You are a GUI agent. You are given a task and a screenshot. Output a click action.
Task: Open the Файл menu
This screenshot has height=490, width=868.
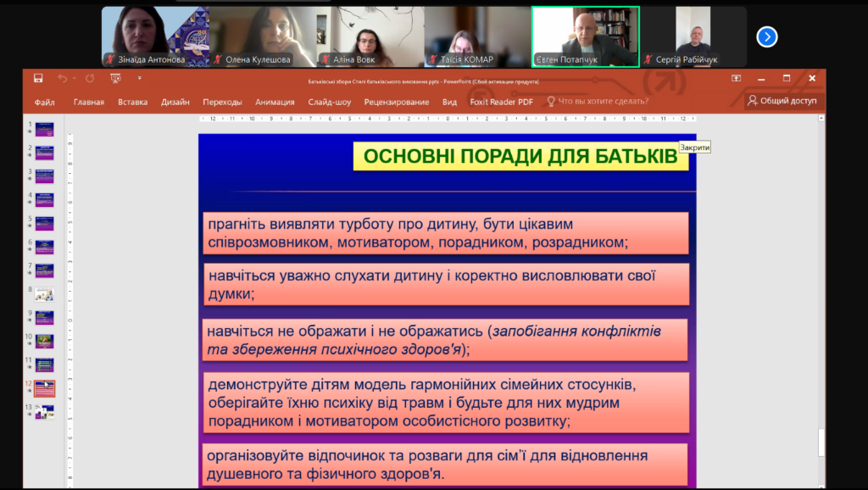coord(45,102)
